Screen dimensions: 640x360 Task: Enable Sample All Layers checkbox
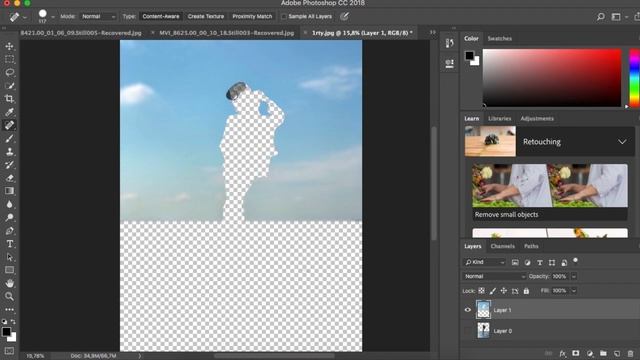[x=284, y=17]
